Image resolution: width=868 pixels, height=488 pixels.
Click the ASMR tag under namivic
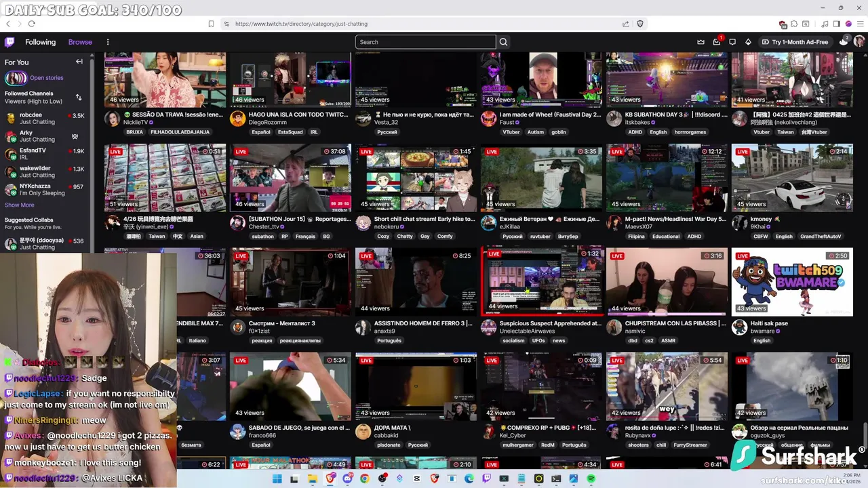668,341
